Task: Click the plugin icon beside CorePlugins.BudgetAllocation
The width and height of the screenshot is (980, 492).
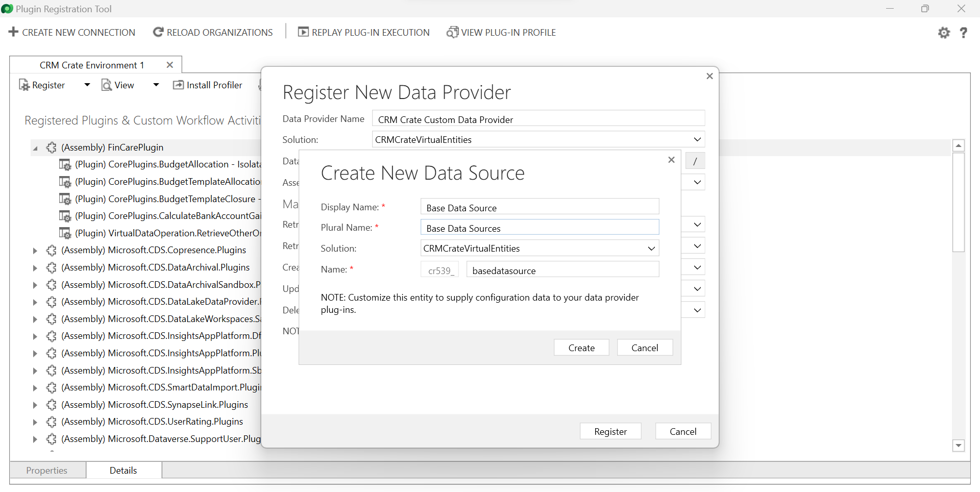Action: coord(65,164)
